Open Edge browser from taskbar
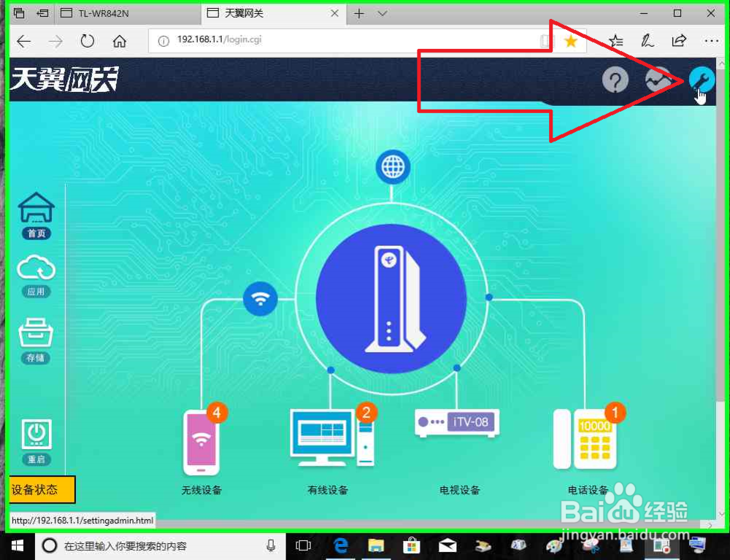The width and height of the screenshot is (730, 560). coord(341,545)
